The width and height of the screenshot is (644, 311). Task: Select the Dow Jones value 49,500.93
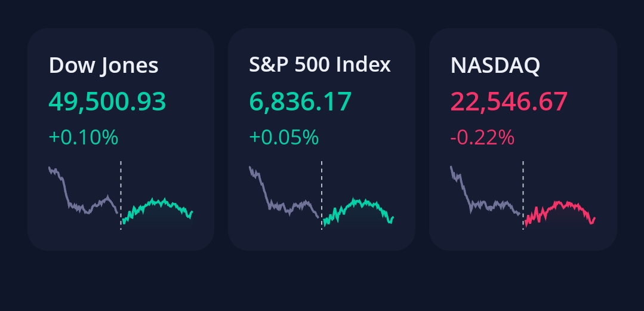click(x=107, y=102)
